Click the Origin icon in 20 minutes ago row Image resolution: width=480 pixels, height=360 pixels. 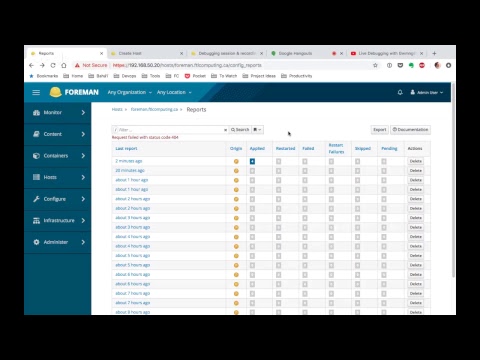pos(236,171)
